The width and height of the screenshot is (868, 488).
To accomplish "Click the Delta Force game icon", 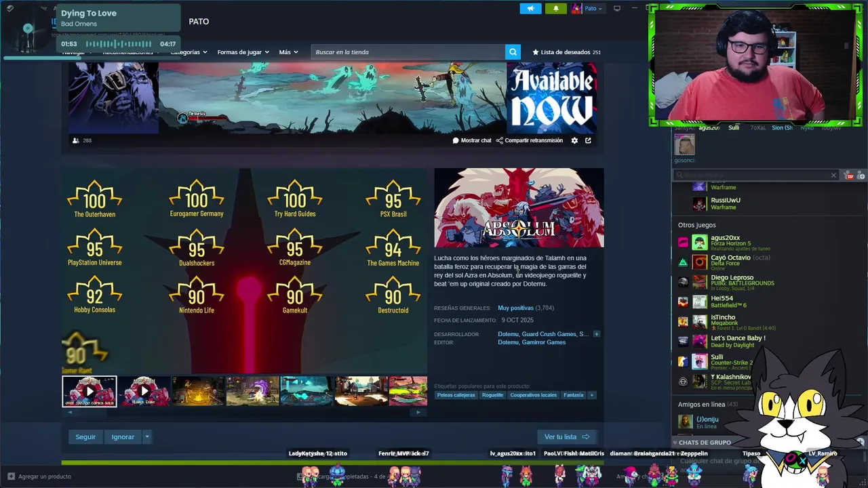I will click(x=683, y=262).
